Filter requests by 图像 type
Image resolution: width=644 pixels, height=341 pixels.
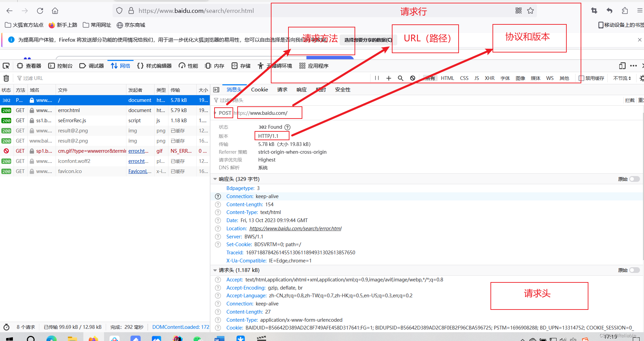520,78
